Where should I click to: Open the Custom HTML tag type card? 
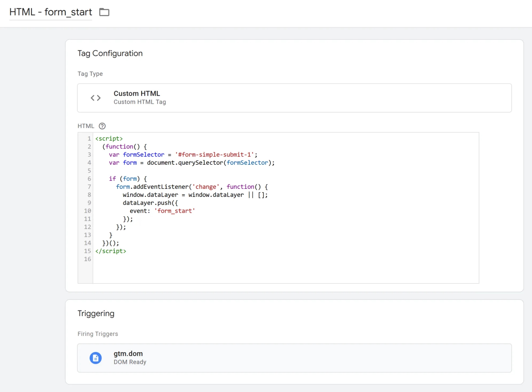pyautogui.click(x=294, y=98)
